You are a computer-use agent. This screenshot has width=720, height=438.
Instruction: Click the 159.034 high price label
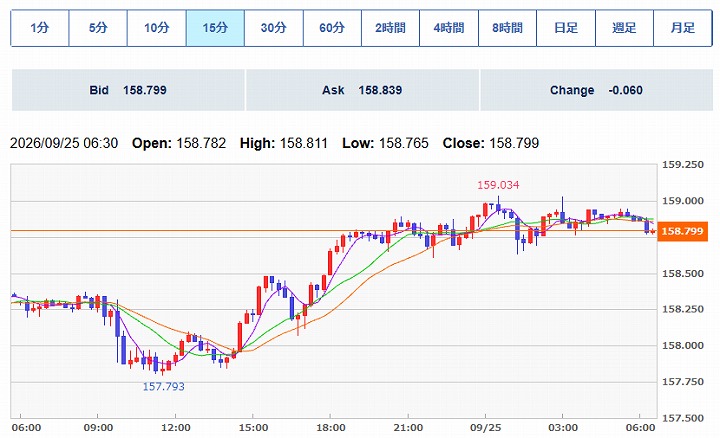(x=498, y=185)
